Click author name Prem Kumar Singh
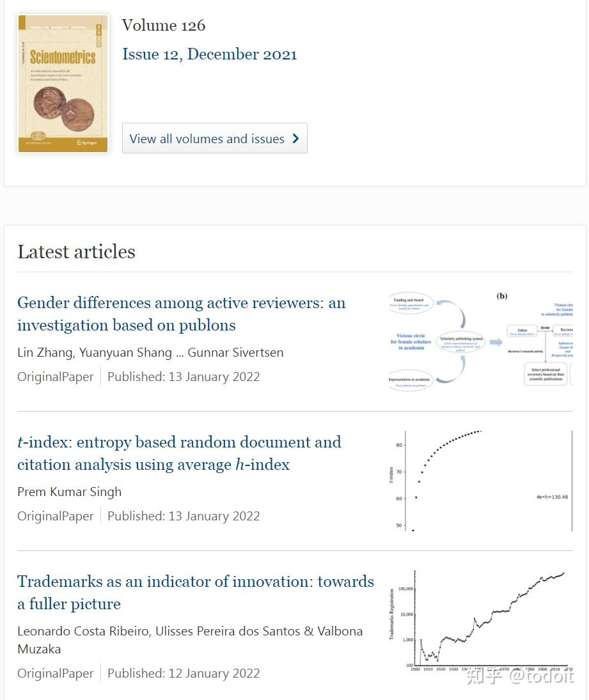 pos(69,492)
